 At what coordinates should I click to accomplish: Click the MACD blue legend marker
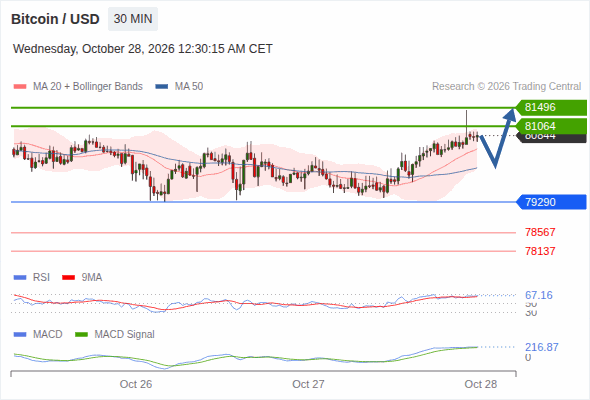tap(20, 335)
